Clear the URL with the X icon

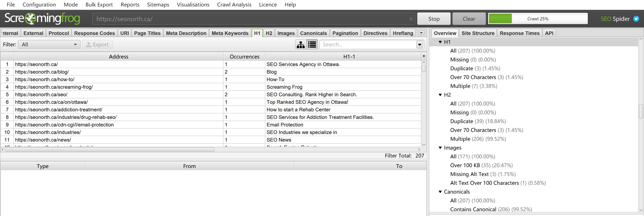point(411,19)
